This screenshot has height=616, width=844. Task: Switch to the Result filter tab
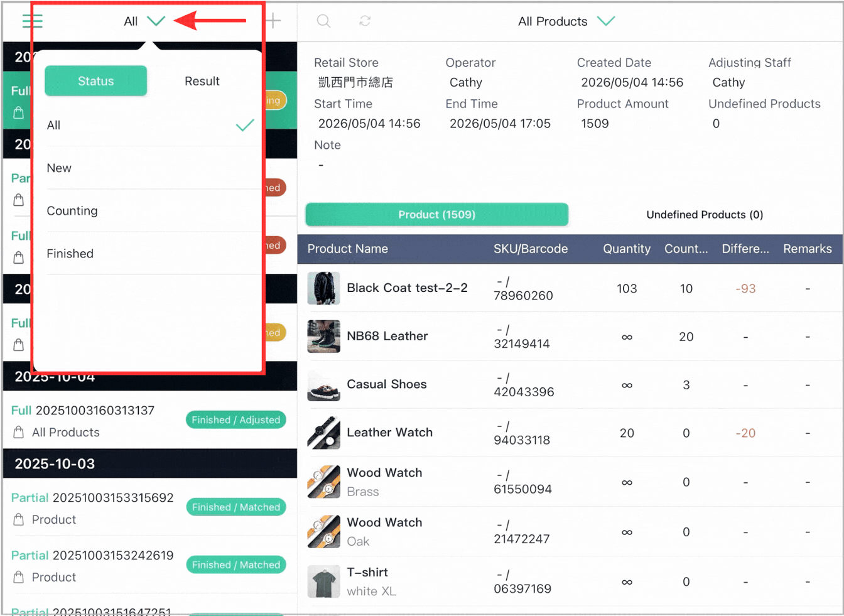click(x=202, y=81)
